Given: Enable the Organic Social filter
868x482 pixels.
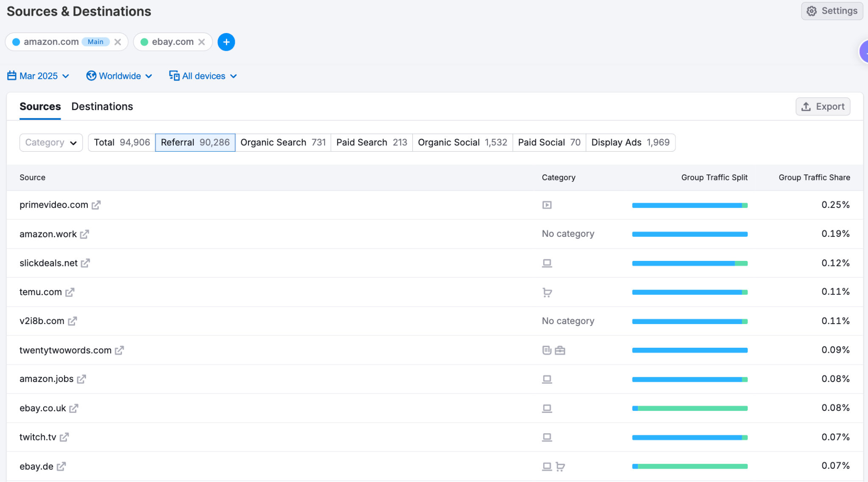Looking at the screenshot, I should pyautogui.click(x=462, y=142).
